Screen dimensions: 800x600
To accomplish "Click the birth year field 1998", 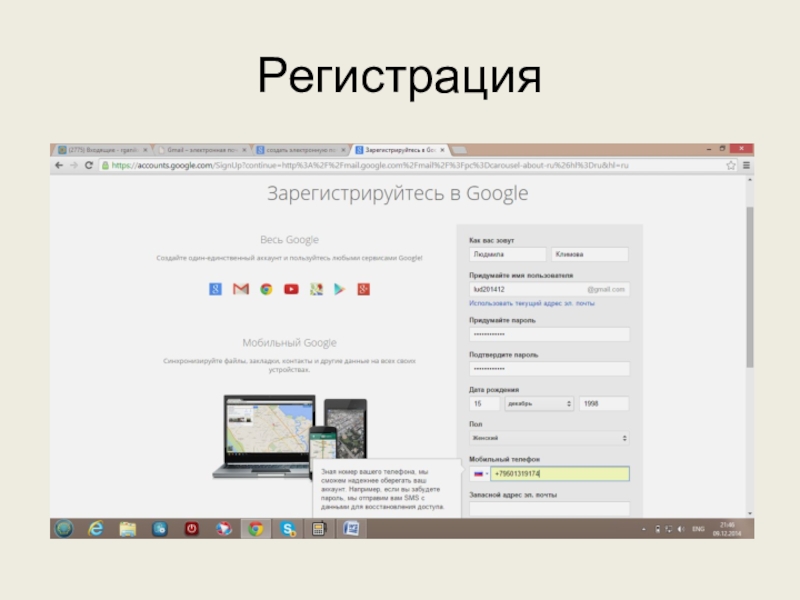I will coord(604,404).
